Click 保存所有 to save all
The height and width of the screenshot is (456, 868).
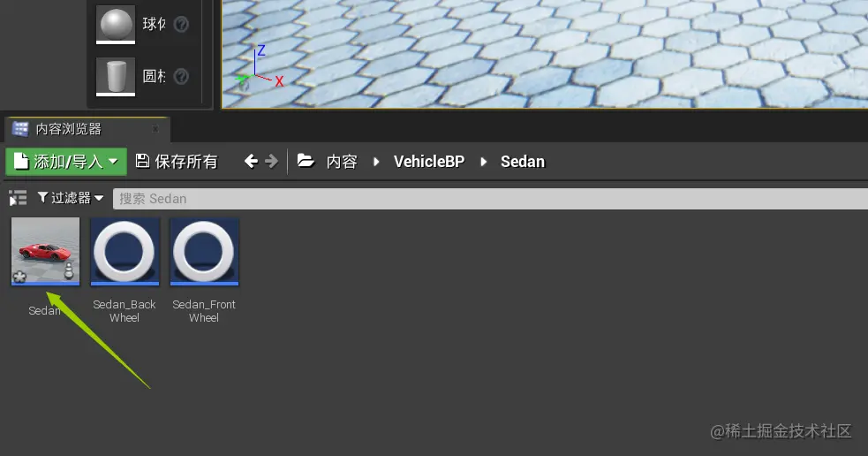(x=177, y=161)
